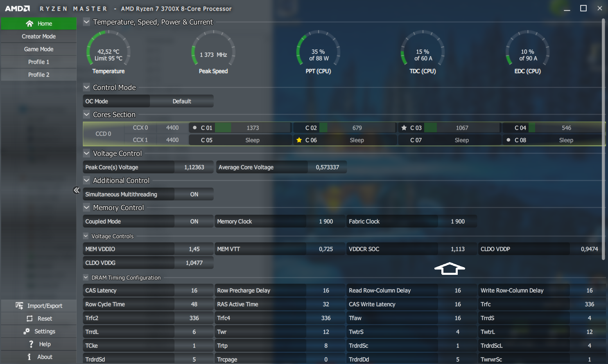Click the TCke timing field
608x364 pixels.
(148, 346)
